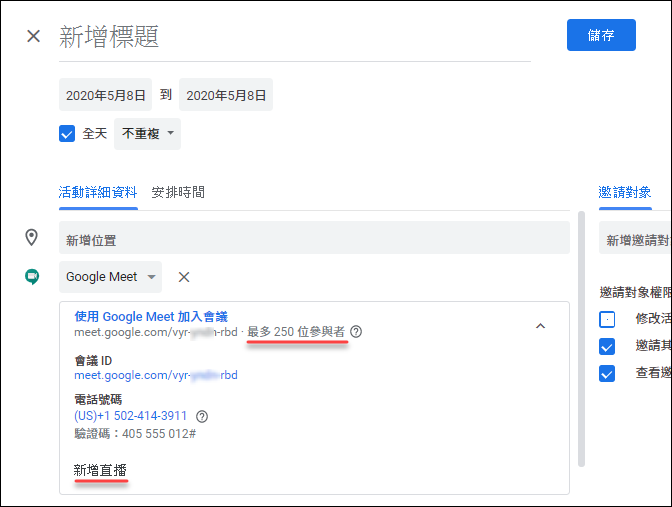The width and height of the screenshot is (672, 507).
Task: Click the meeting ID link under 會議 ID
Action: (x=156, y=375)
